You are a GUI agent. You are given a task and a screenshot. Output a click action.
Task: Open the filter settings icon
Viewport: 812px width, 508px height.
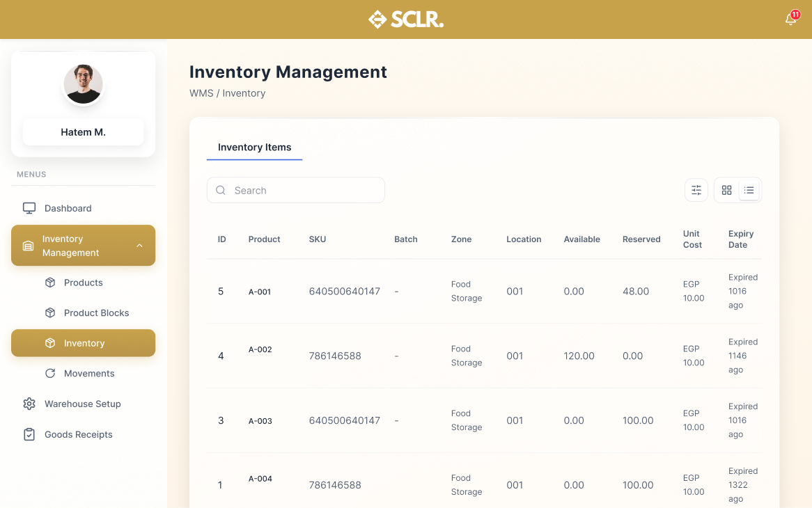(x=696, y=190)
